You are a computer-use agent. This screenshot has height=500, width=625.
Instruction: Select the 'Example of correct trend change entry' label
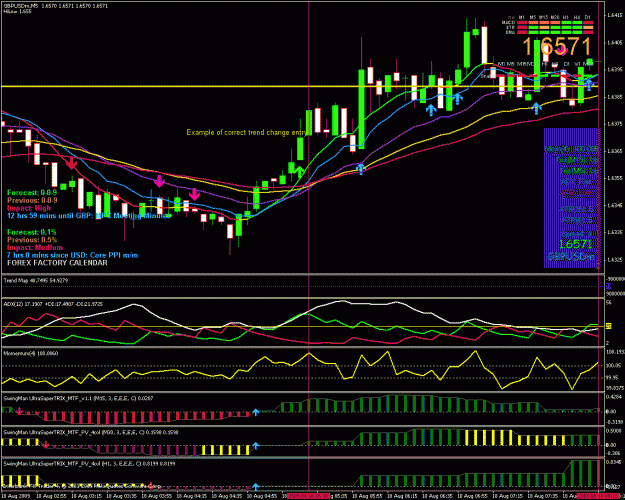pos(247,132)
